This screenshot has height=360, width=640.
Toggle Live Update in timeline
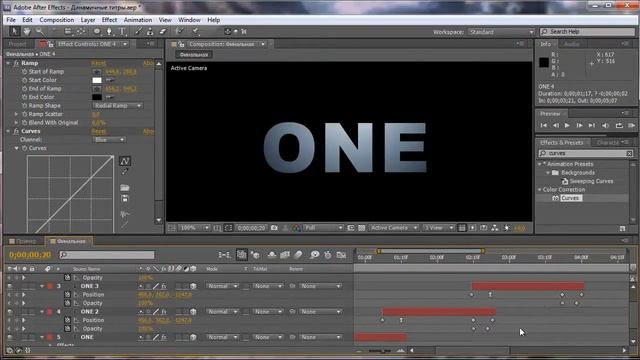click(x=242, y=255)
